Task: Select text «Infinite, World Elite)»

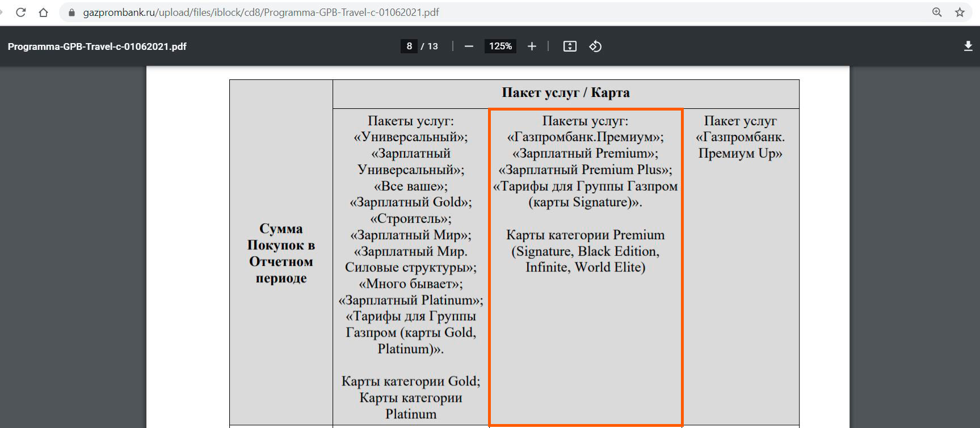Action: (585, 268)
